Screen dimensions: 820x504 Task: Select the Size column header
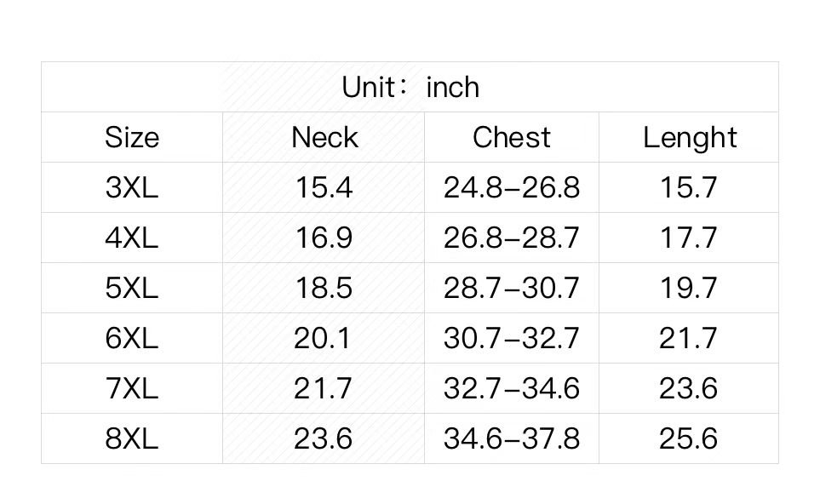point(132,137)
